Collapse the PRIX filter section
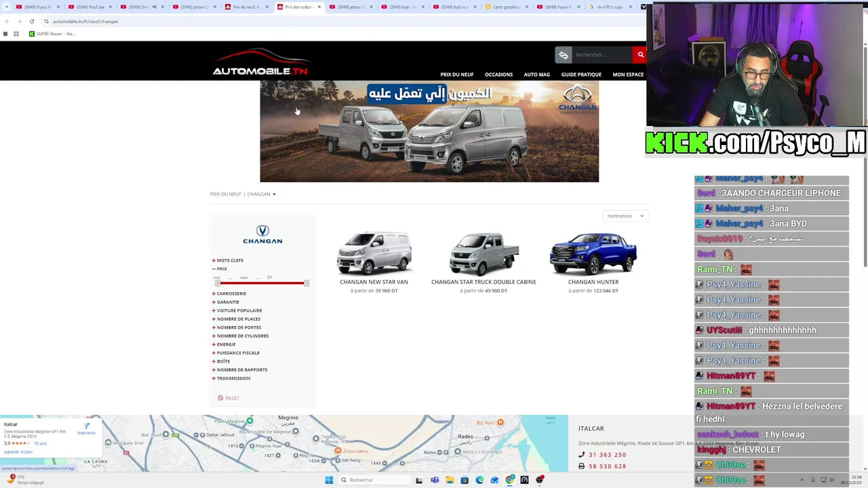This screenshot has width=868, height=488. (220, 269)
